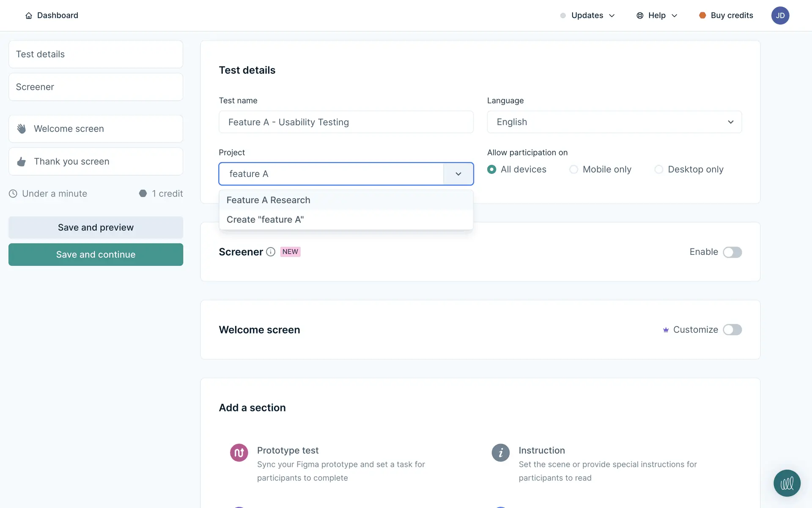Open the chat widget icon
Image resolution: width=812 pixels, height=508 pixels.
click(x=787, y=483)
